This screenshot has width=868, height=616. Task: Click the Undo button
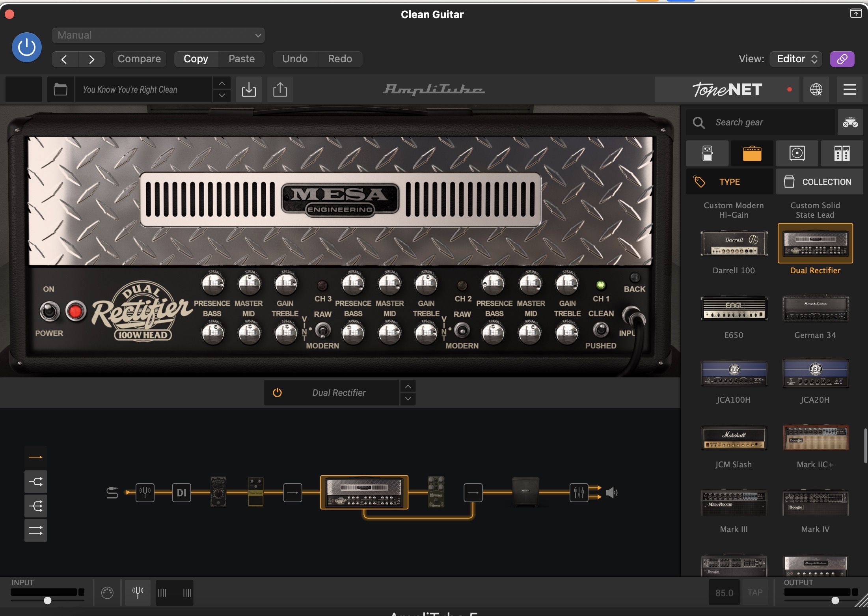(x=295, y=59)
